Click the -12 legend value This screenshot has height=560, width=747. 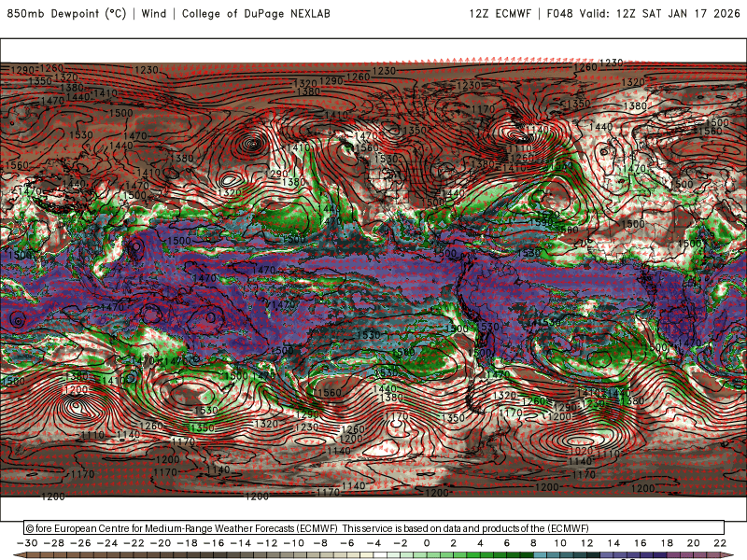(267, 543)
